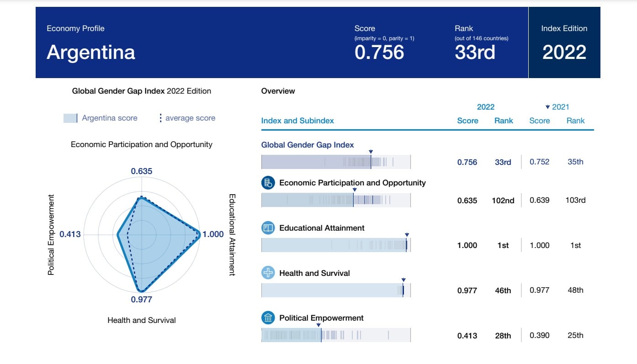Click the 2022 rank 102nd cell
This screenshot has height=364, width=637.
coord(503,200)
